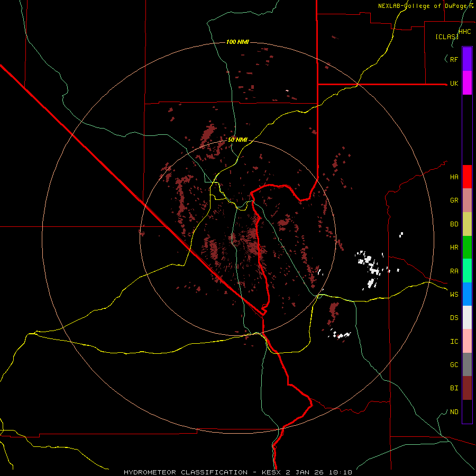The width and height of the screenshot is (476, 476).
Task: Click the 10:10 timestamp in caption
Action: tap(342, 472)
